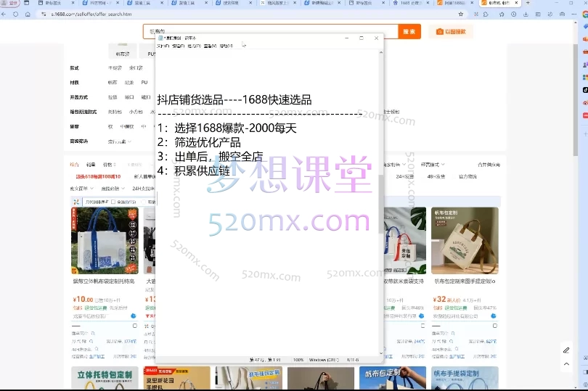Open Notepad 帮助 menu

point(226,46)
